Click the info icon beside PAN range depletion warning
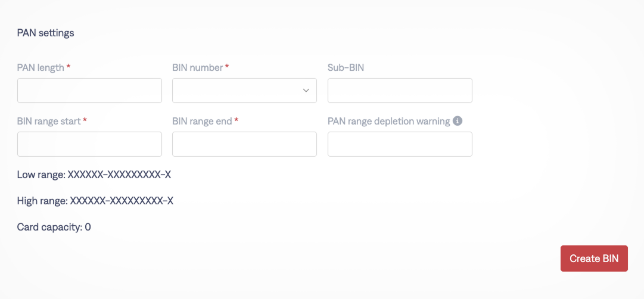The image size is (644, 299). coord(458,121)
